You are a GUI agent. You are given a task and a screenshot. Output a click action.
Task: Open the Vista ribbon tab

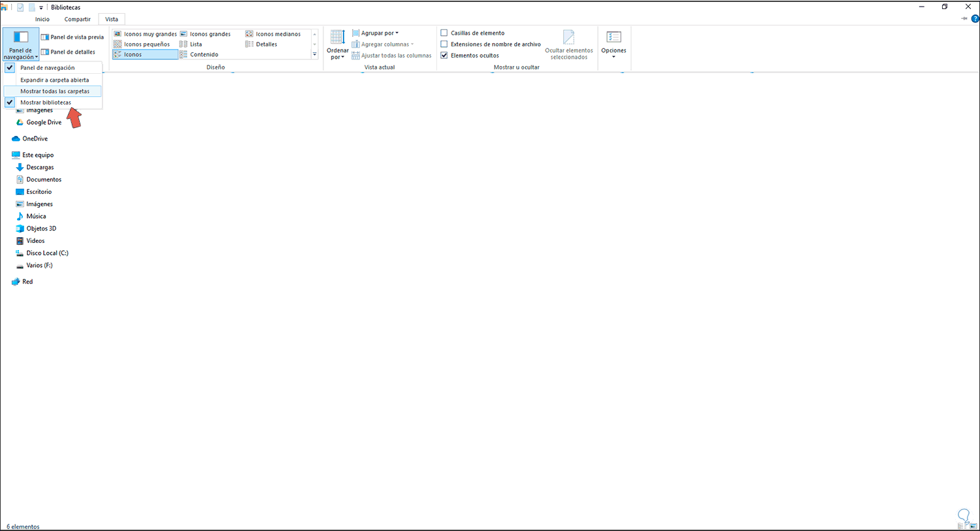coord(112,20)
